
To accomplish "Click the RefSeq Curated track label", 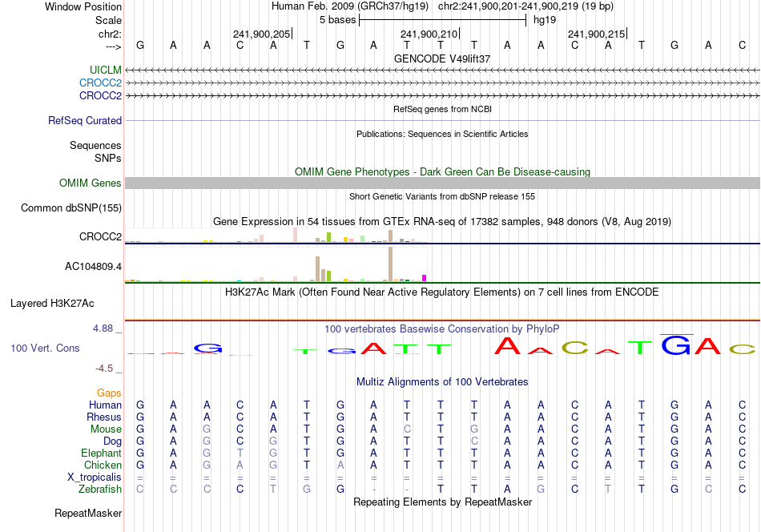I will click(x=85, y=120).
